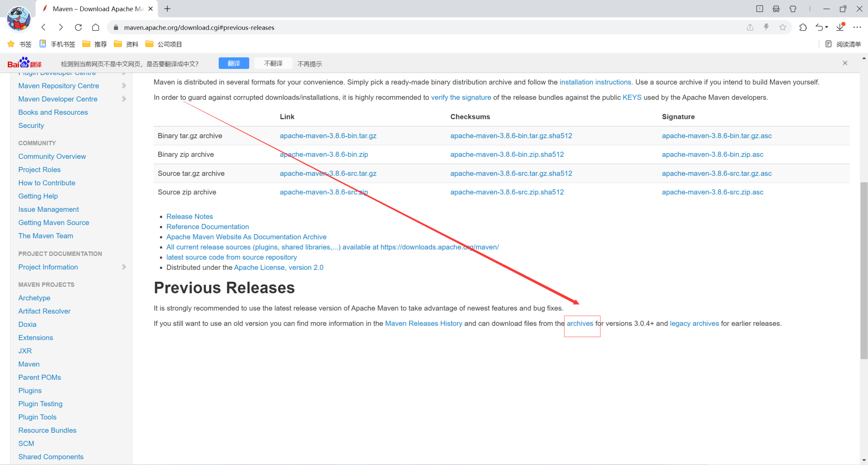The height and width of the screenshot is (465, 868).
Task: Download apache-maven-3.8.6-bin.tar.gz
Action: pyautogui.click(x=328, y=136)
